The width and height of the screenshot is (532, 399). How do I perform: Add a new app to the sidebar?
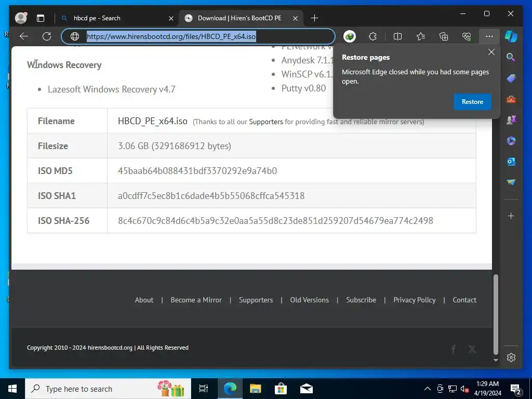511,216
